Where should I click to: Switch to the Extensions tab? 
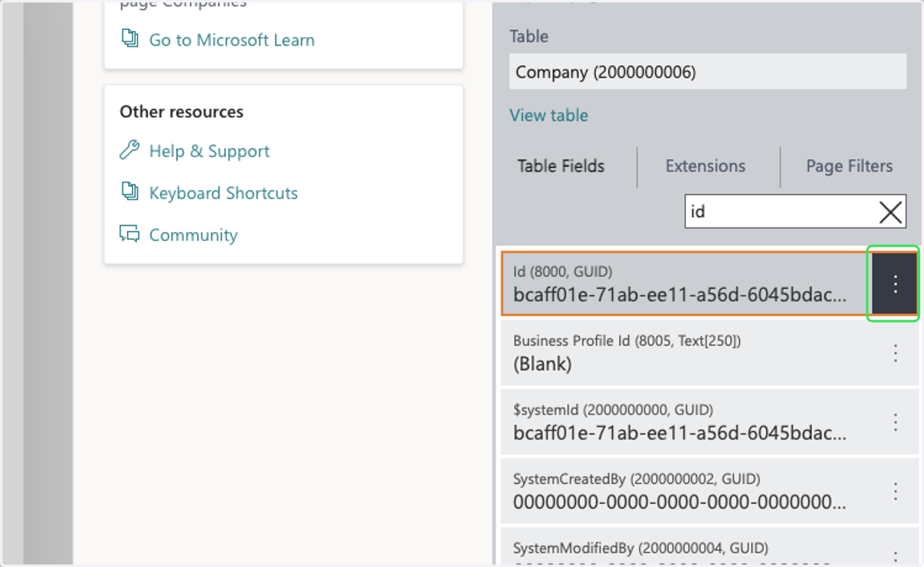coord(705,166)
